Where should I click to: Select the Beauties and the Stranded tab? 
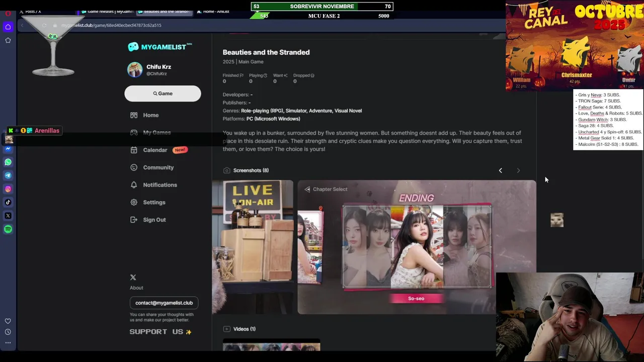pyautogui.click(x=164, y=12)
